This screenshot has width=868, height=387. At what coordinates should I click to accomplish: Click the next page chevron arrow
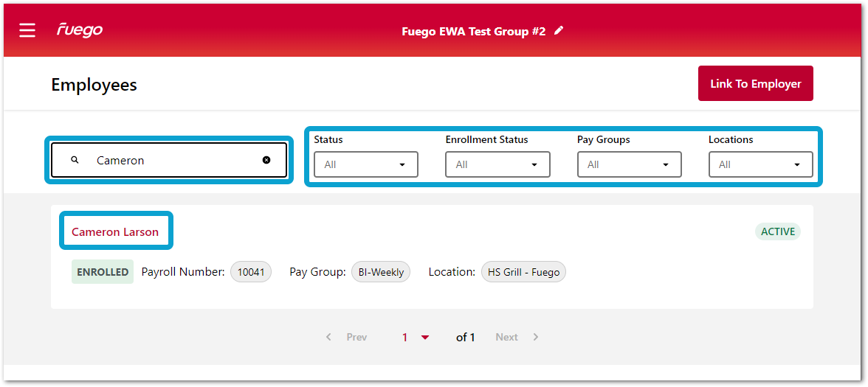click(536, 337)
